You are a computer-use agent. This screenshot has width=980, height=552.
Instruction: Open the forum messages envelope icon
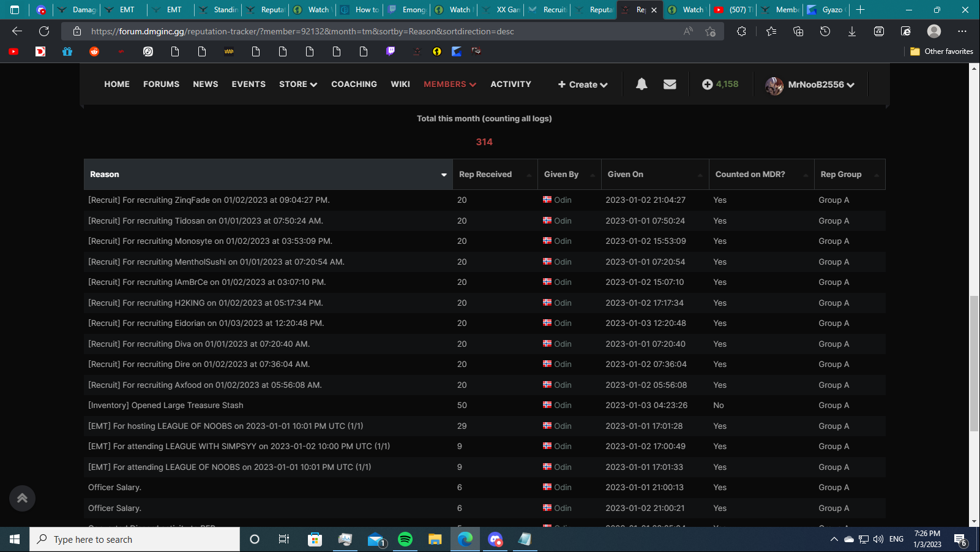[x=670, y=85]
